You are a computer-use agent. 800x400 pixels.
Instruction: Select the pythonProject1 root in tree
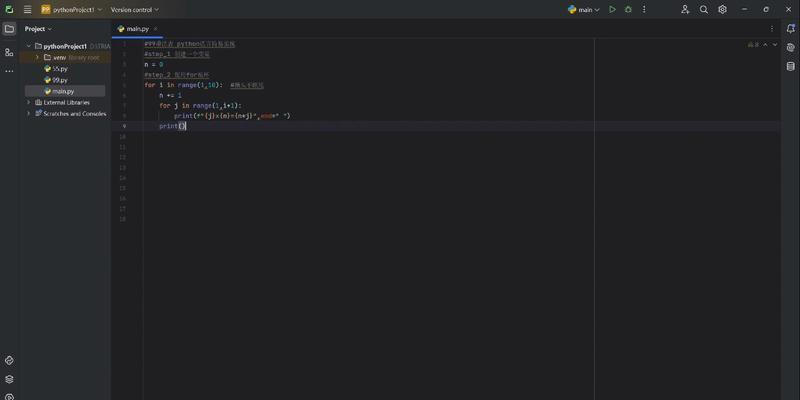[x=65, y=46]
